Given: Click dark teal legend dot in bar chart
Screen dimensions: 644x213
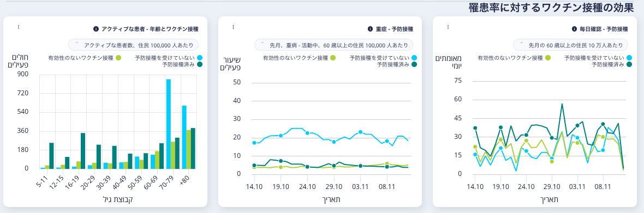Looking at the screenshot, I should [x=200, y=64].
